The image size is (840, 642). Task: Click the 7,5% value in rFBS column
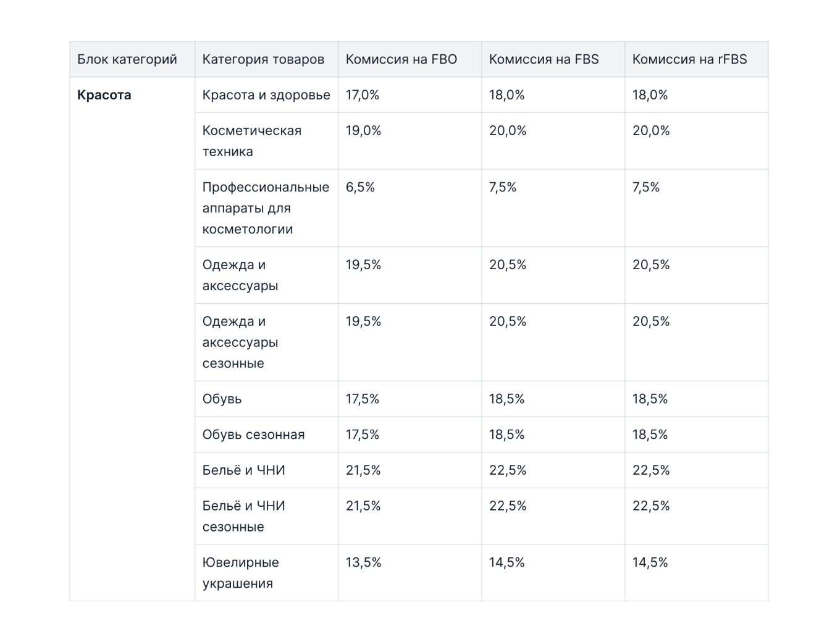click(646, 188)
